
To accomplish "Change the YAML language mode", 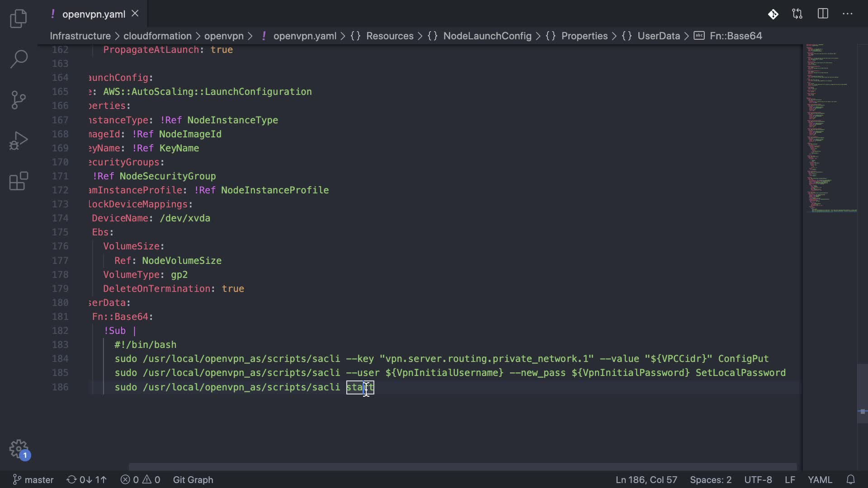I will point(820,479).
